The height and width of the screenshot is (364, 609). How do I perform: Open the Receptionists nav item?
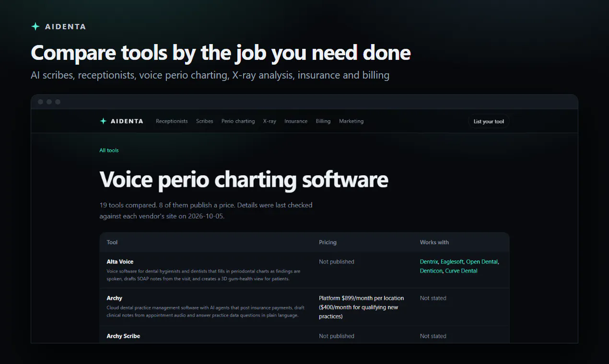(x=172, y=121)
